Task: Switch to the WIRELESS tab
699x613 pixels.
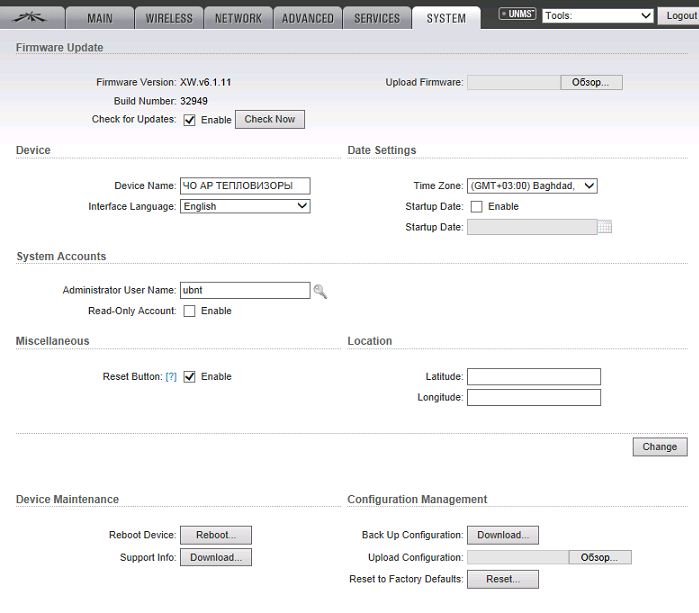Action: click(169, 18)
